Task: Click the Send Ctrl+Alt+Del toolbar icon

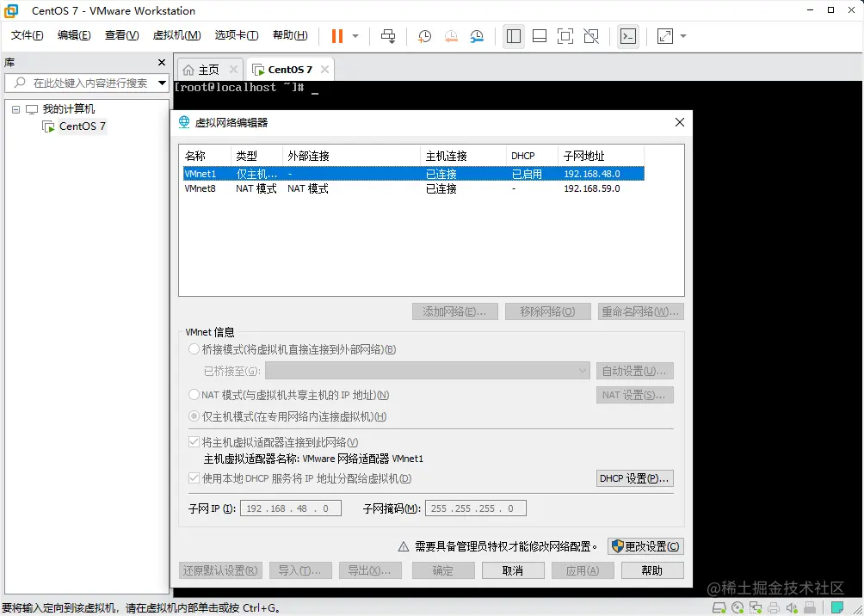Action: 388,36
